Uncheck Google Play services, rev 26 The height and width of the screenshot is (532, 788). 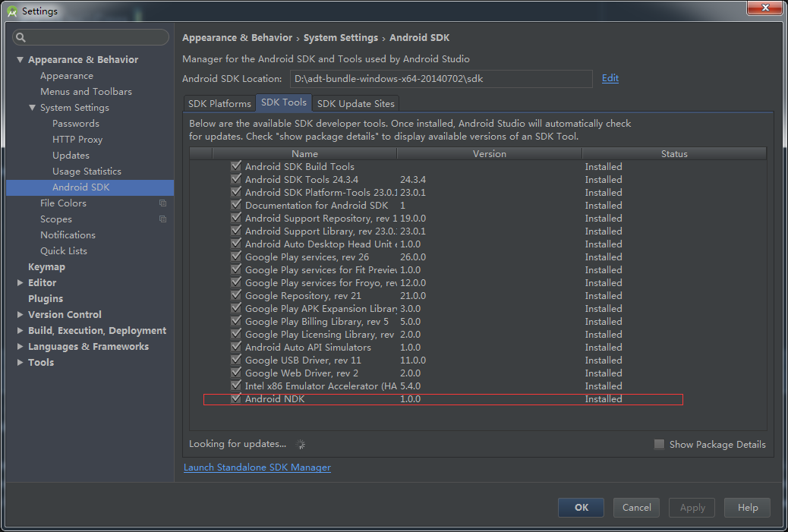click(235, 257)
